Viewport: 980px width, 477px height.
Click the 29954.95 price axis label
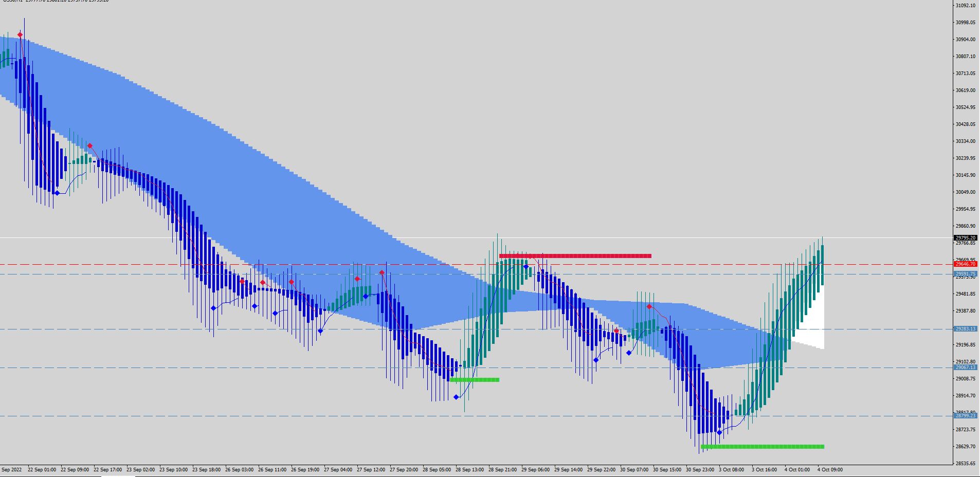965,209
